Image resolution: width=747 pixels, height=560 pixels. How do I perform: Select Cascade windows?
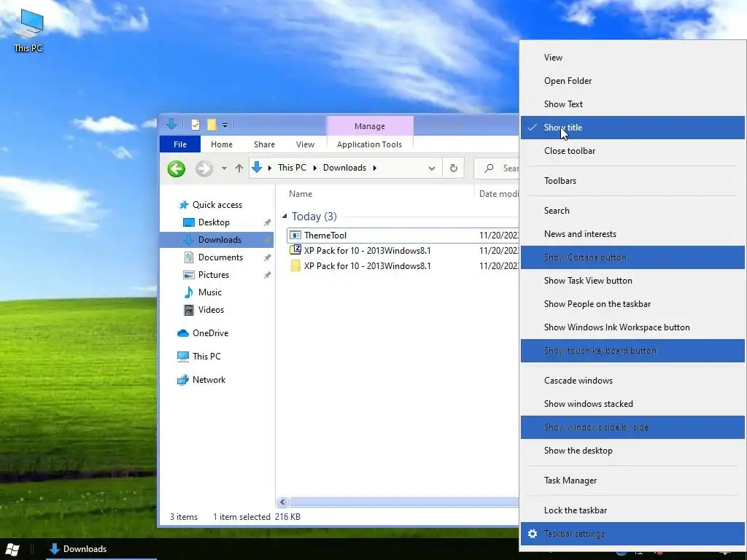coord(632,381)
